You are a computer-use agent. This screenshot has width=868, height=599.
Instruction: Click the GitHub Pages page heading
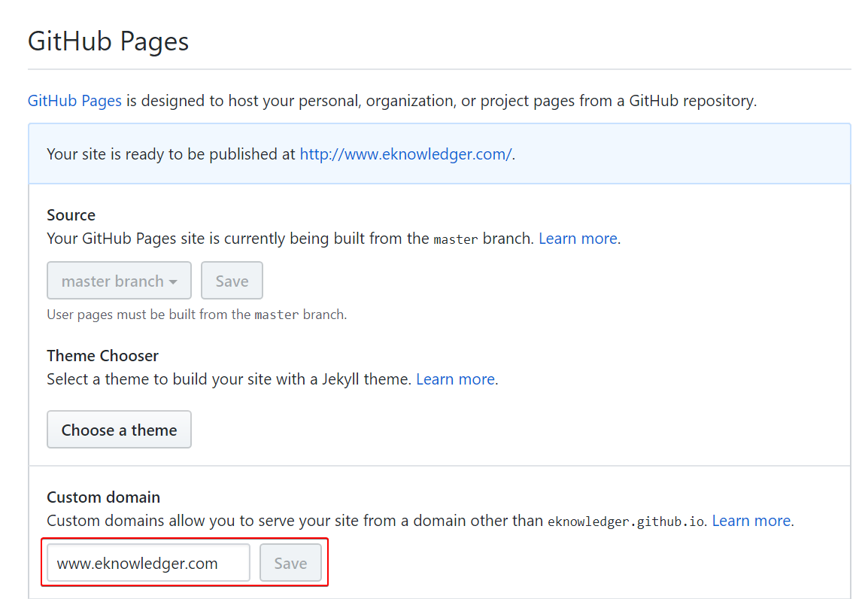click(108, 41)
